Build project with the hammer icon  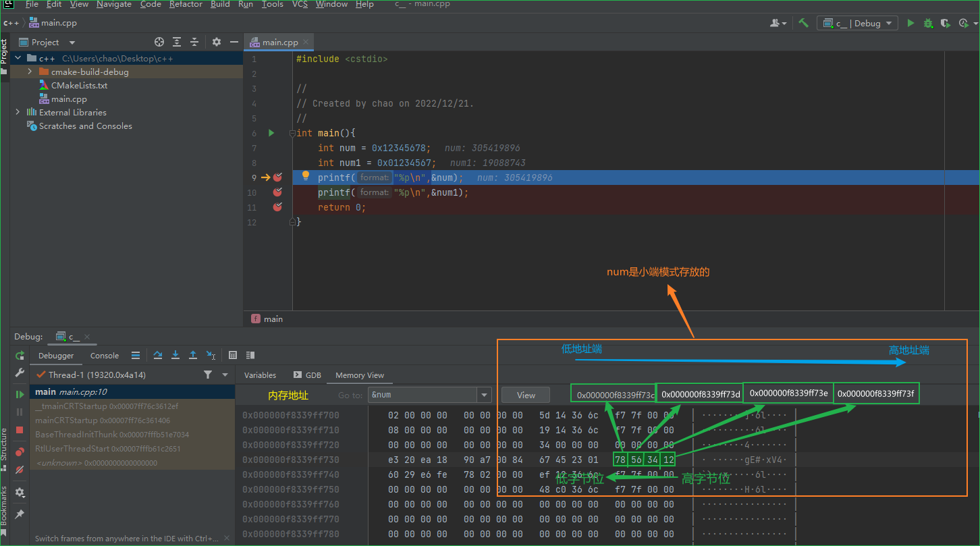803,23
